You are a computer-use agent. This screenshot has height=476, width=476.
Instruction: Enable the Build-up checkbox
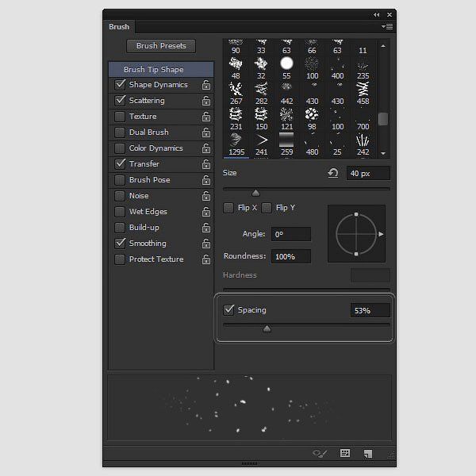[120, 228]
